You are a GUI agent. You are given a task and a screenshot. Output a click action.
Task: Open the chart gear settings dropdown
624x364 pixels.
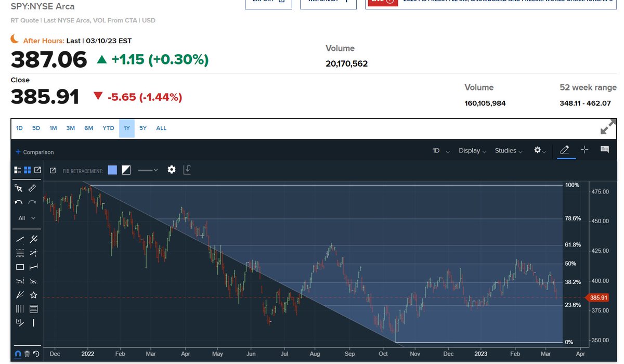[x=540, y=150]
